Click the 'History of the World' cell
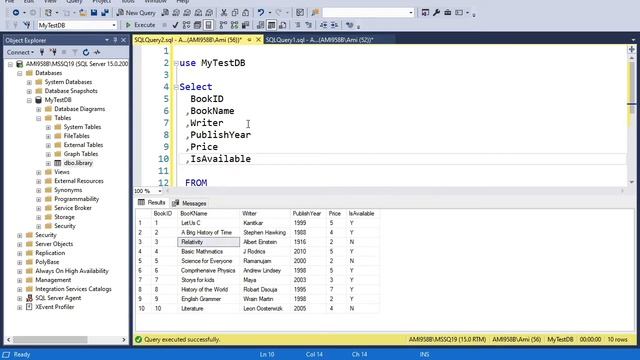 coord(208,290)
